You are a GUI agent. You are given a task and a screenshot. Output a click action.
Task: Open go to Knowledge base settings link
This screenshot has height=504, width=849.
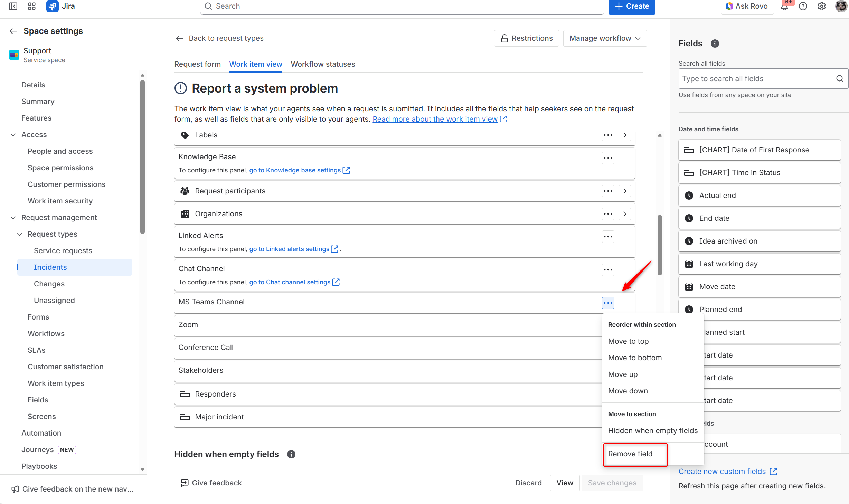click(x=295, y=170)
